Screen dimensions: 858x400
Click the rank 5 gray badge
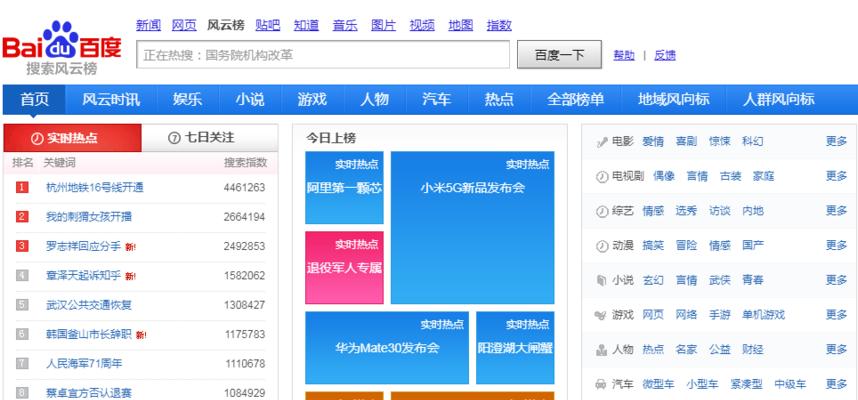[x=22, y=305]
